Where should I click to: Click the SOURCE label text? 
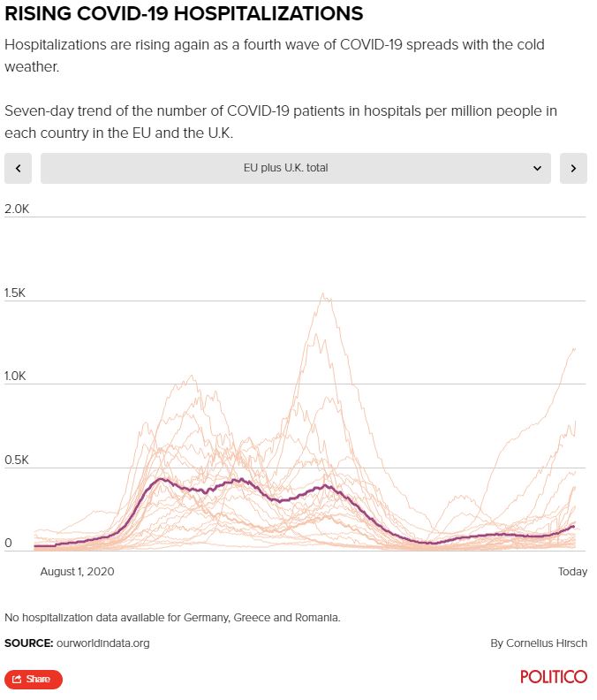28,643
